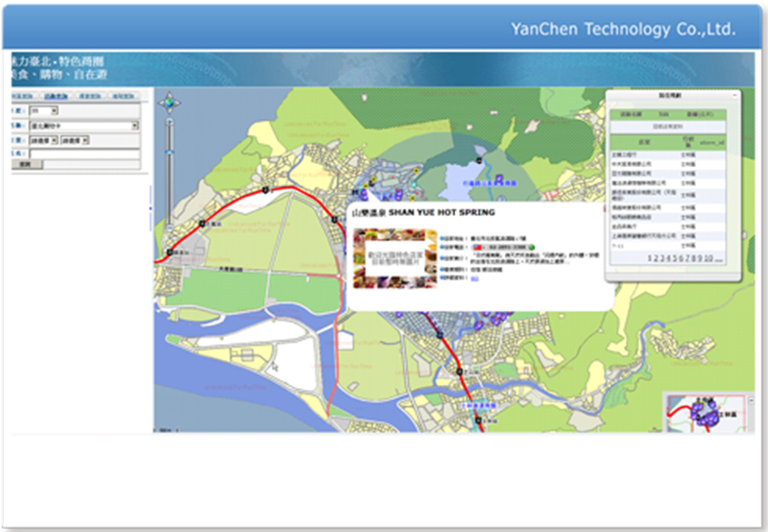Open the fourth tab above the search form

[x=120, y=97]
